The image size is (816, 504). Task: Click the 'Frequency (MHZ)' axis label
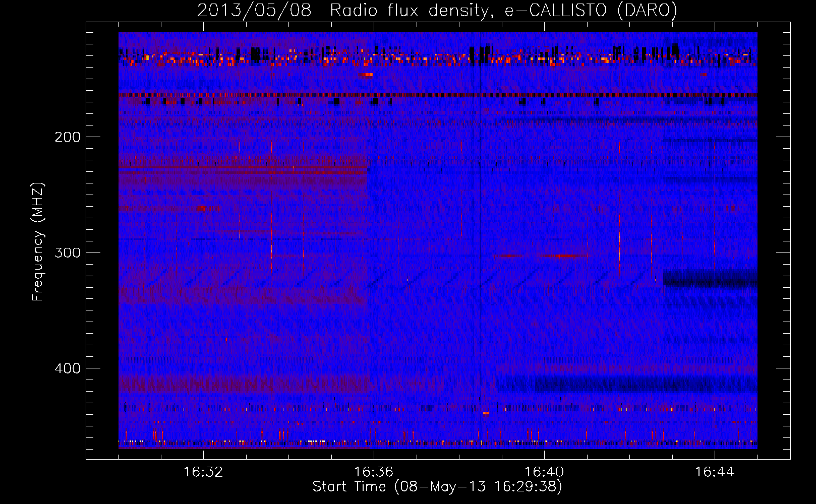click(x=38, y=241)
